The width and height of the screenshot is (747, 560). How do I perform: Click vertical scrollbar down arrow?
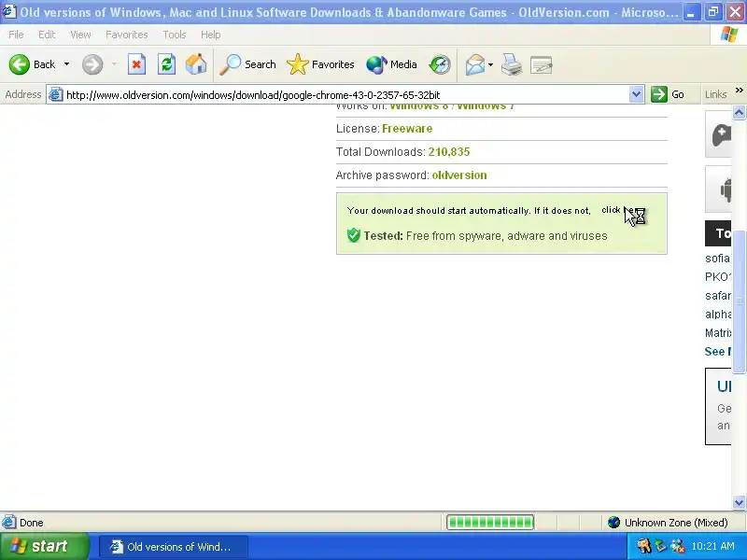739,502
